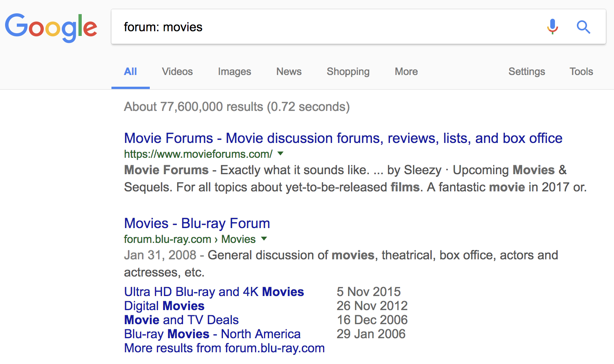Open the Movie Forums result title link
Image resolution: width=614 pixels, height=364 pixels.
pyautogui.click(x=343, y=138)
